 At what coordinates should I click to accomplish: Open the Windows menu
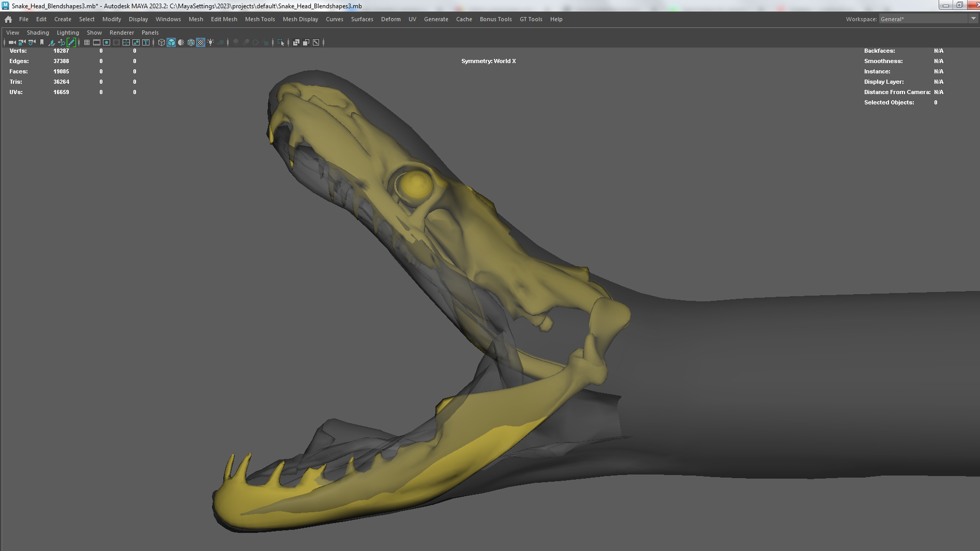(168, 19)
